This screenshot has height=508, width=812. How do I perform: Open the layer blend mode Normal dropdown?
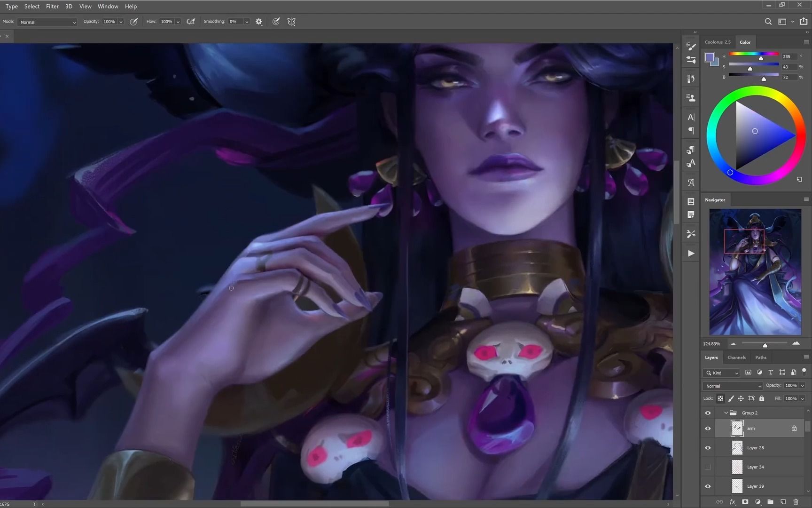pos(733,386)
